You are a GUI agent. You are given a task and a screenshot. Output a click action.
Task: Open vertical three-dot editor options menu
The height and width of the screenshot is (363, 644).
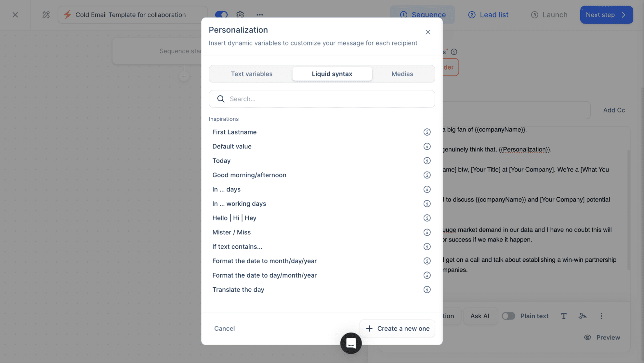click(601, 316)
